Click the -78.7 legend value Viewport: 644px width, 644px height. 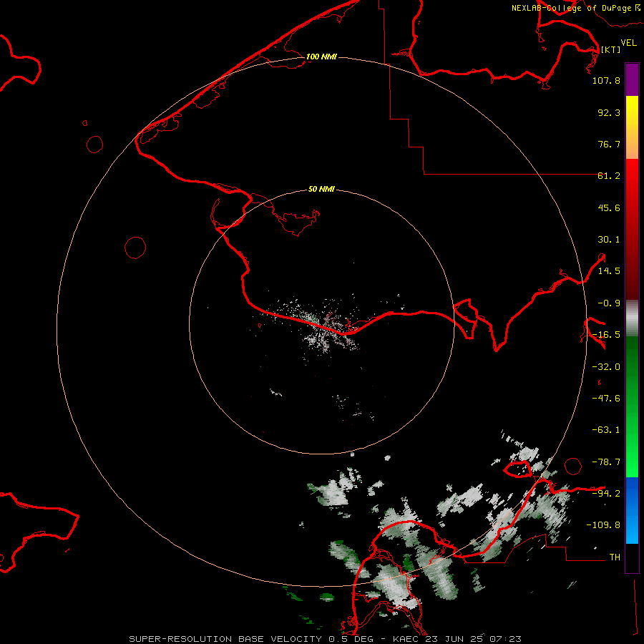[x=606, y=462]
